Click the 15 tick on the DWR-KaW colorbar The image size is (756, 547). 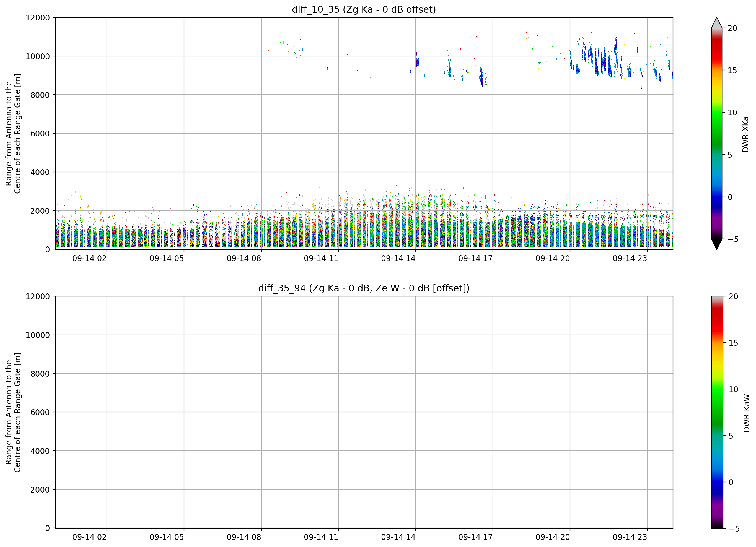tap(734, 343)
